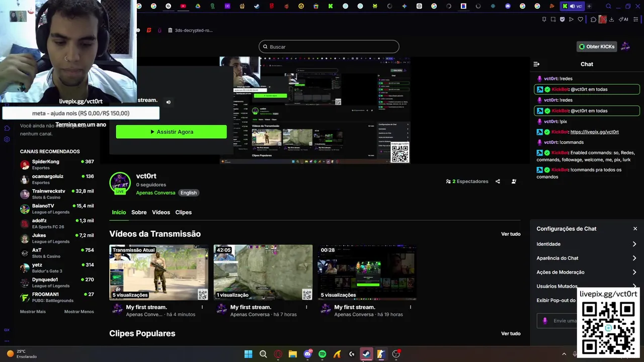Expand Identidade chat setting
This screenshot has height=362, width=644.
[587, 244]
